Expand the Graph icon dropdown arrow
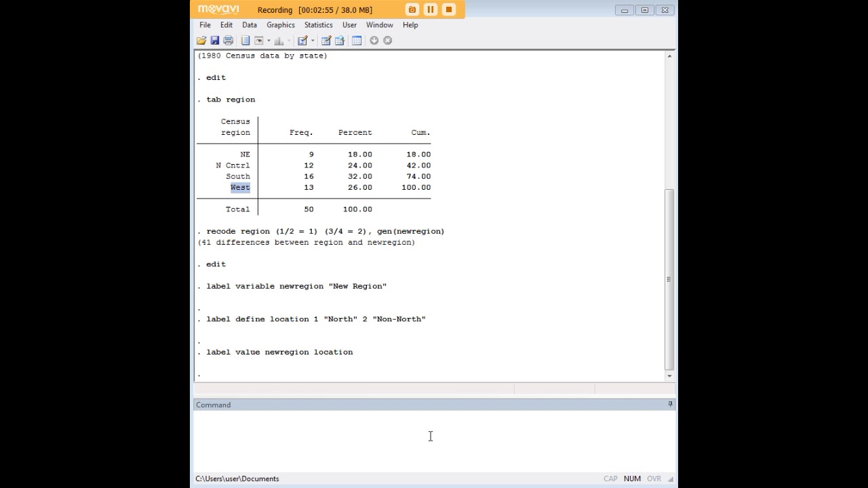868x488 pixels. coord(289,41)
